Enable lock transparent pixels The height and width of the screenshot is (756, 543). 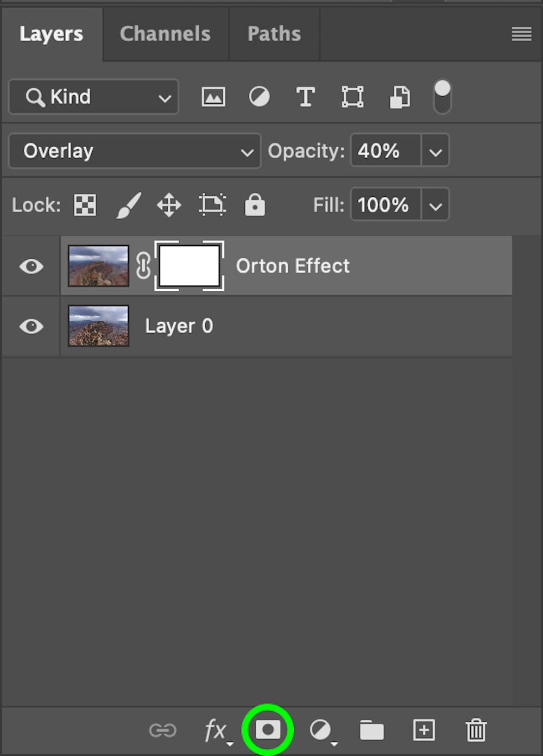pyautogui.click(x=84, y=205)
